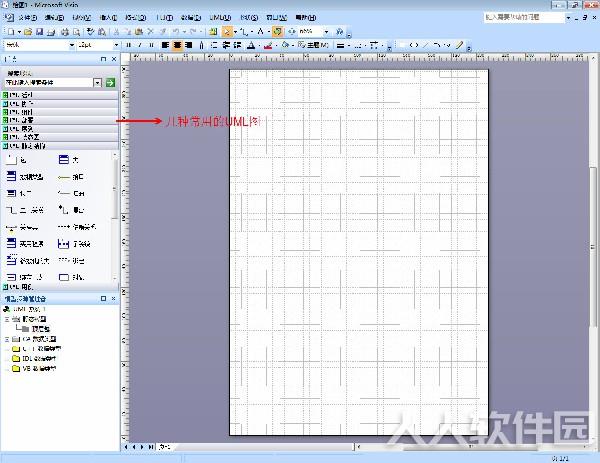This screenshot has width=600, height=463.
Task: Toggle Underline formatting
Action: point(152,45)
